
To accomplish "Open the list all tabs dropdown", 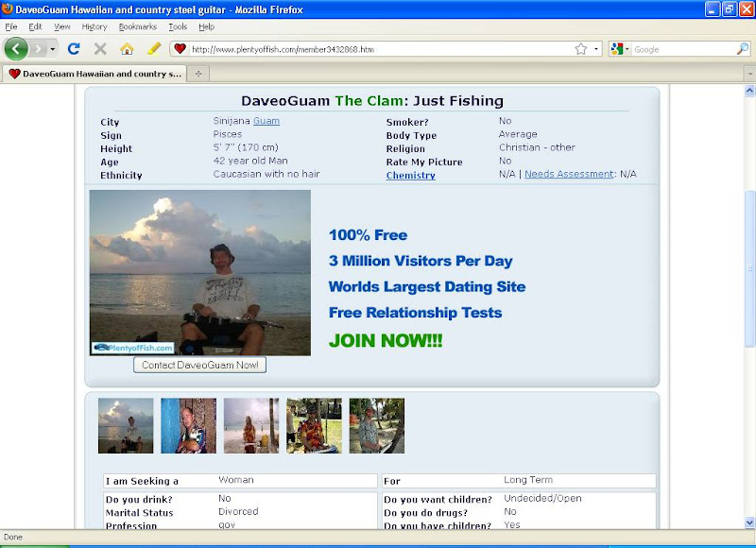I will (749, 74).
